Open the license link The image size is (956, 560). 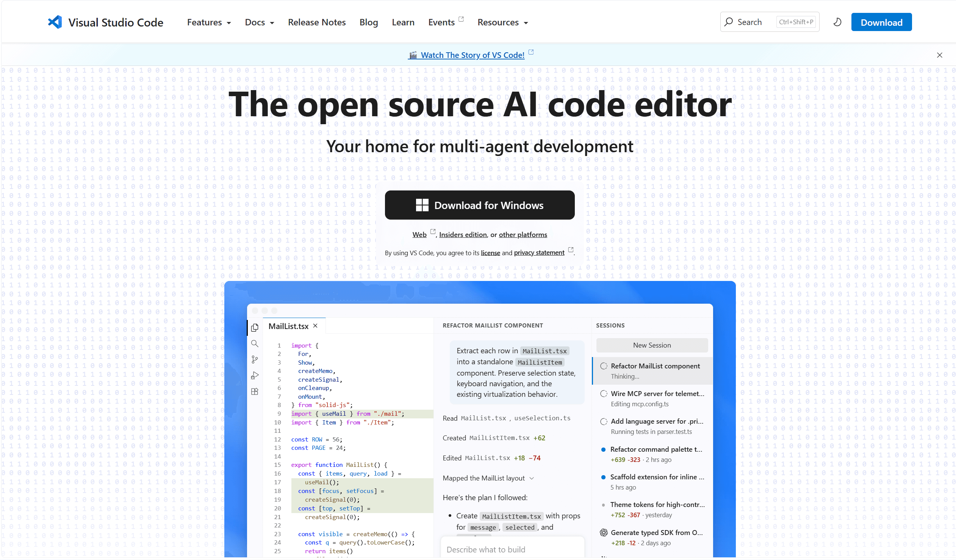[490, 253]
